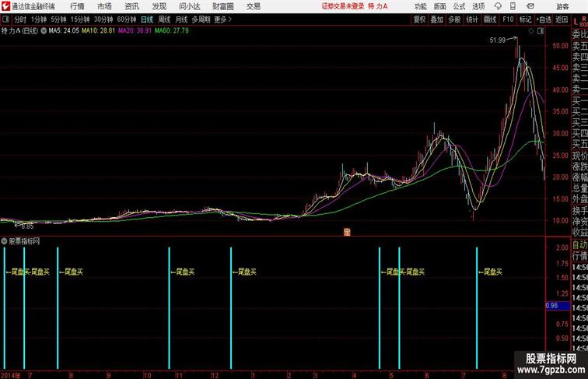Click the 51.98 high price label
The image size is (588, 379).
497,40
